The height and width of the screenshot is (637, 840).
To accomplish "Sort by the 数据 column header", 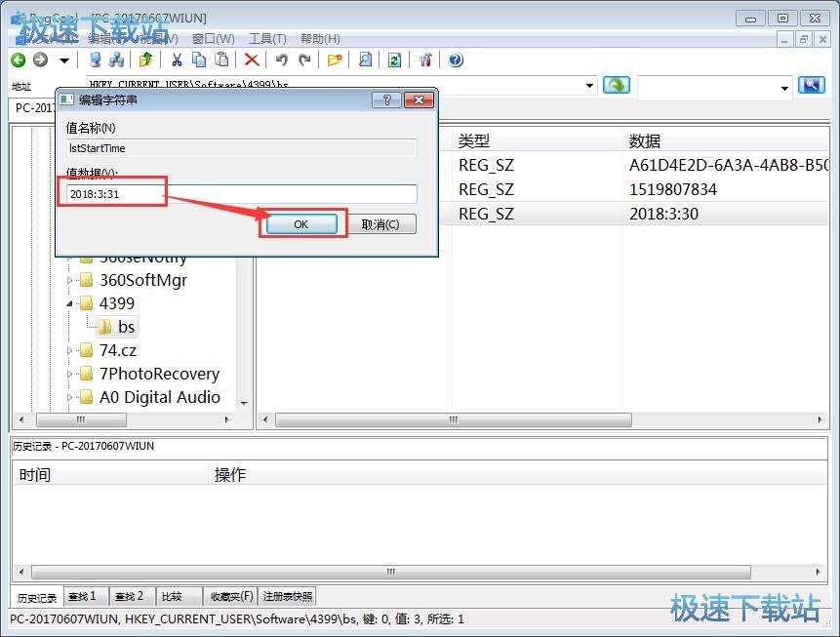I will tap(726, 140).
